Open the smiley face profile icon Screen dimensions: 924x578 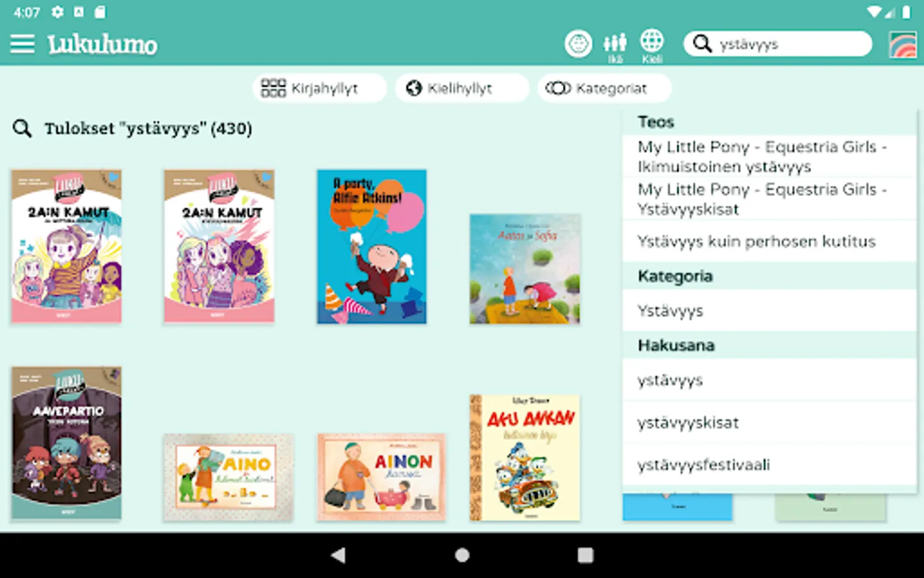pos(578,44)
